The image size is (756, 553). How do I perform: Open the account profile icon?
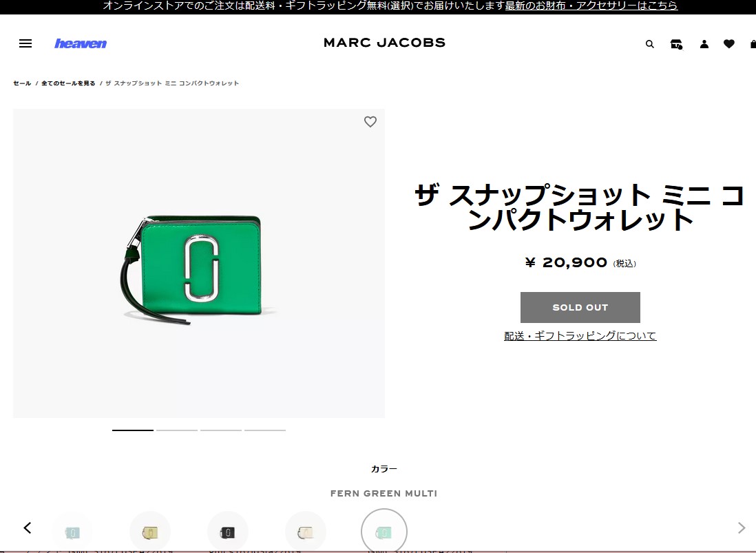704,44
